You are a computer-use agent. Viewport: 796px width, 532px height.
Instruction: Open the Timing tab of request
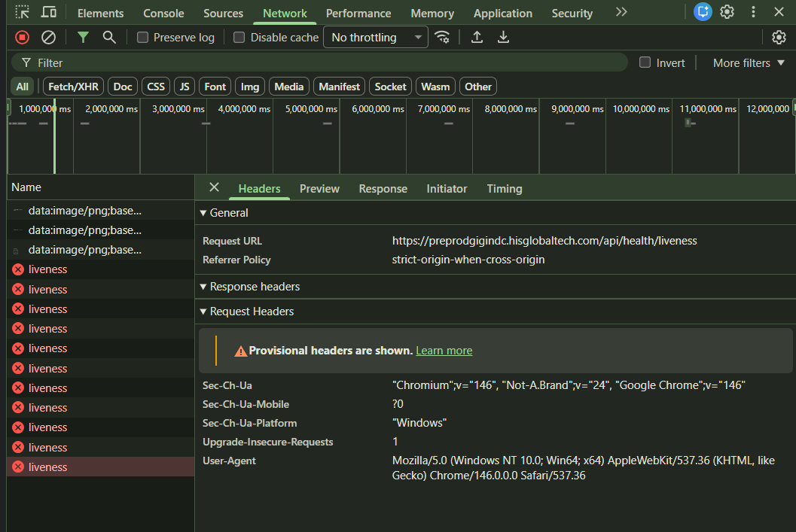tap(505, 189)
